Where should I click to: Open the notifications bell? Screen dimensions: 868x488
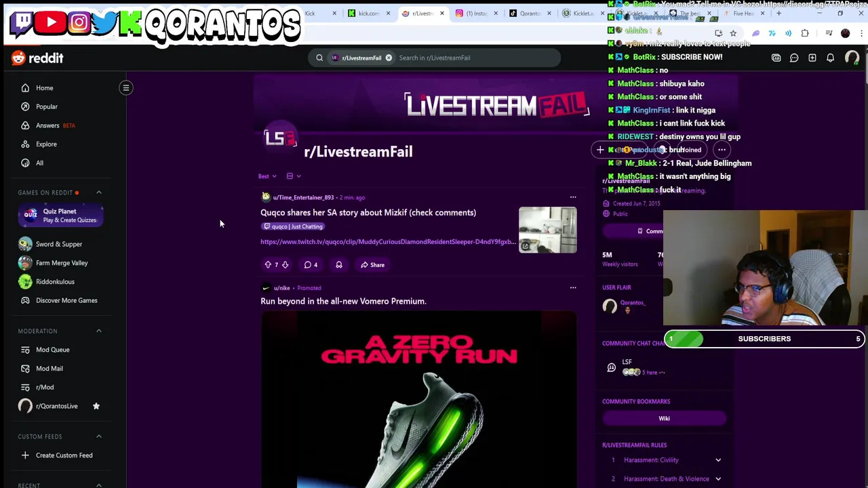(830, 58)
